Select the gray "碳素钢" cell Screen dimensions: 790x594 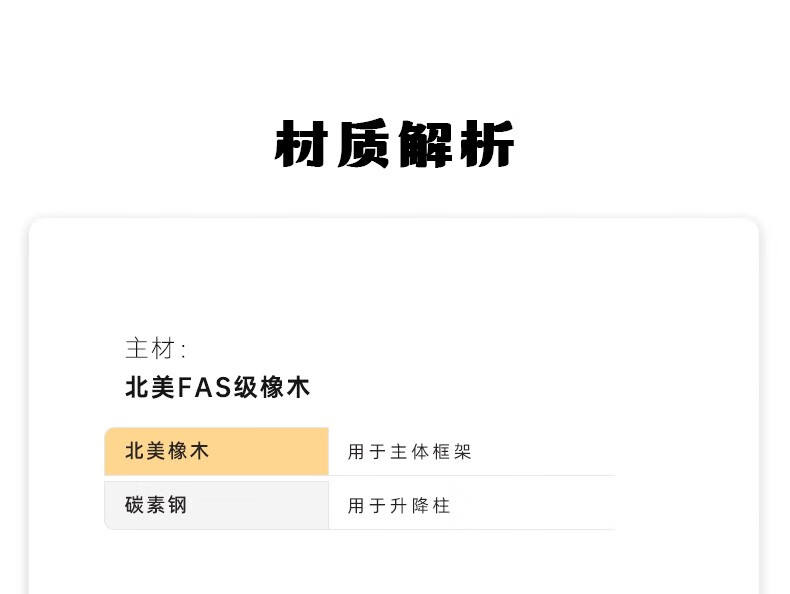[217, 505]
